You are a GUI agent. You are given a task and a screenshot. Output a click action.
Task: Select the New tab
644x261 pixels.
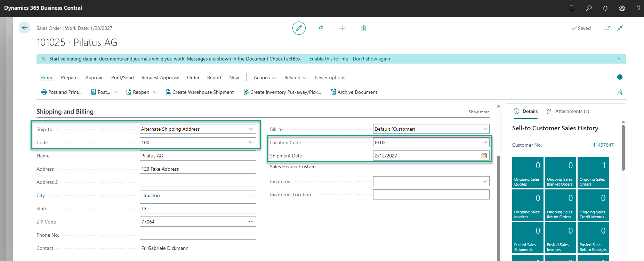pos(234,78)
